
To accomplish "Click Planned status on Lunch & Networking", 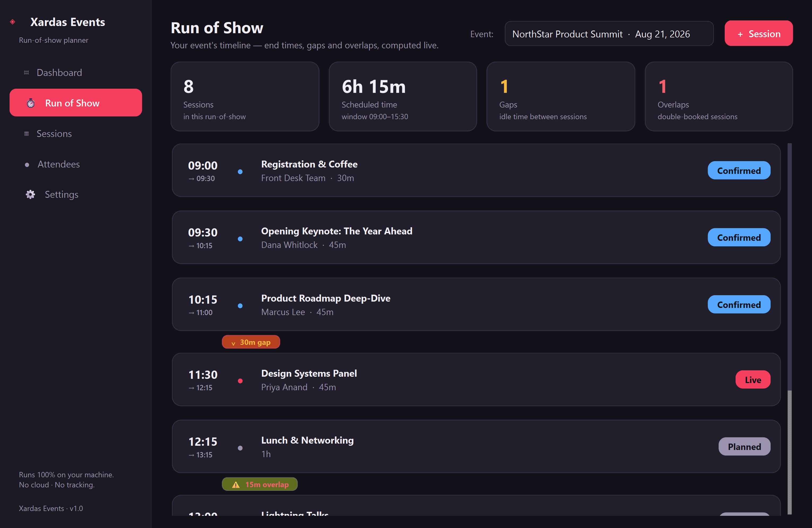I will point(744,447).
